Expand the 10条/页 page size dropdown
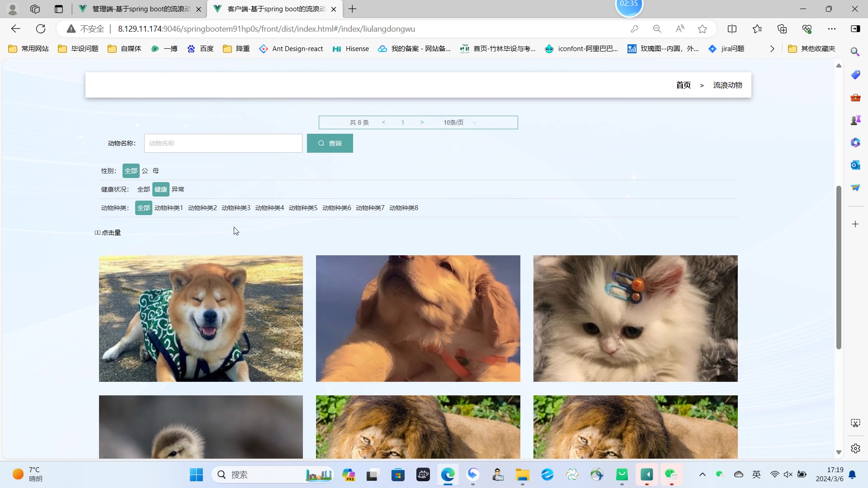 459,122
